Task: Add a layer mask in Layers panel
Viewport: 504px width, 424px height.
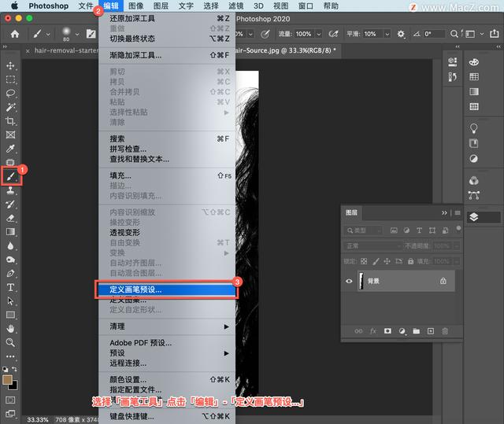Action: coord(387,331)
